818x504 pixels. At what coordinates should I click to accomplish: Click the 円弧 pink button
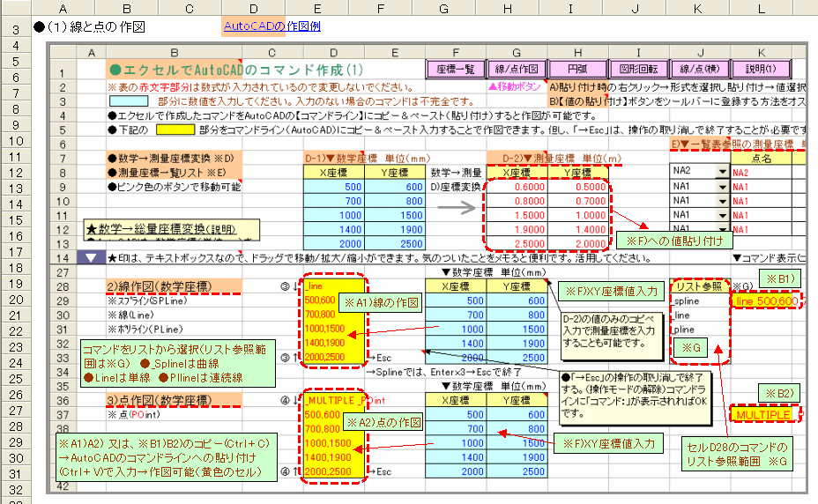[577, 69]
